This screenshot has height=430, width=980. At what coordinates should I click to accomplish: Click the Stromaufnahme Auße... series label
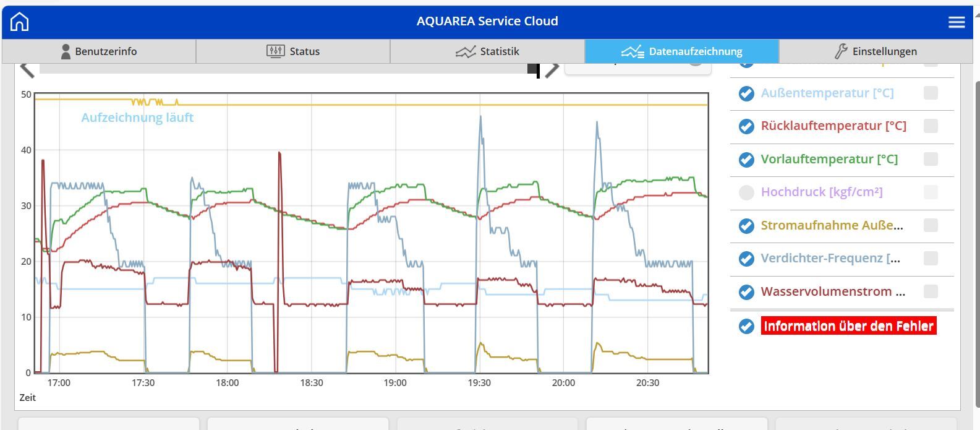832,225
